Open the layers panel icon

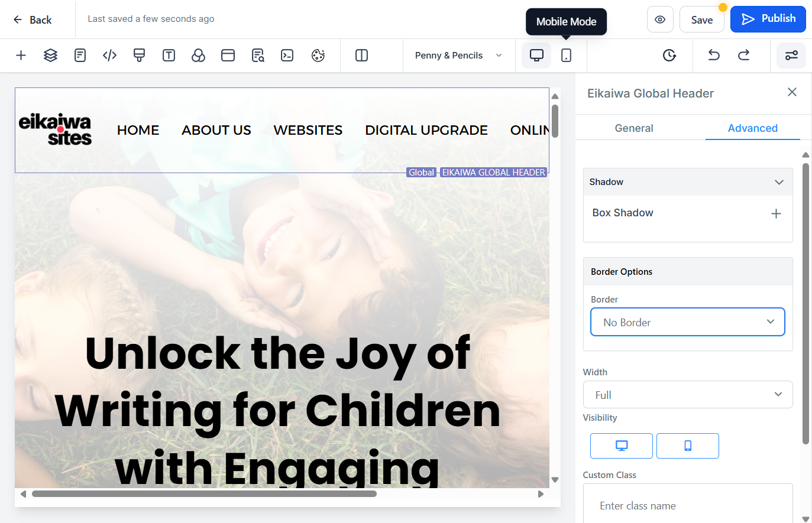click(51, 56)
